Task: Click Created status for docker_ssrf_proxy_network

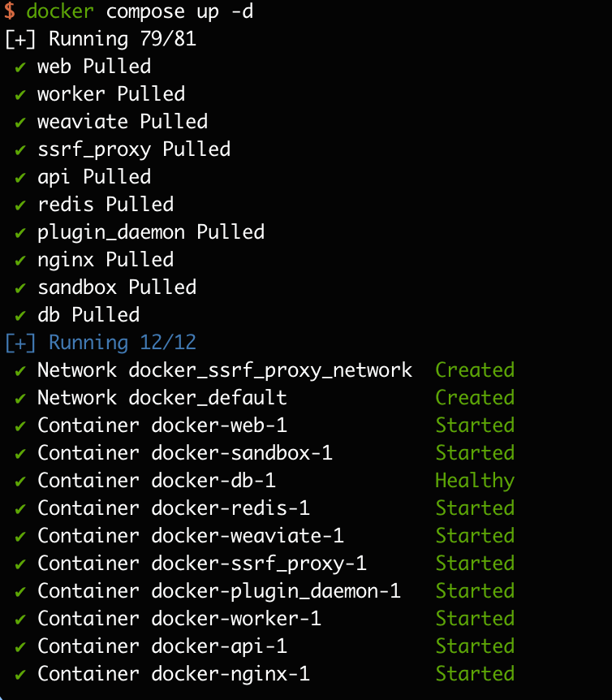Action: 475,370
